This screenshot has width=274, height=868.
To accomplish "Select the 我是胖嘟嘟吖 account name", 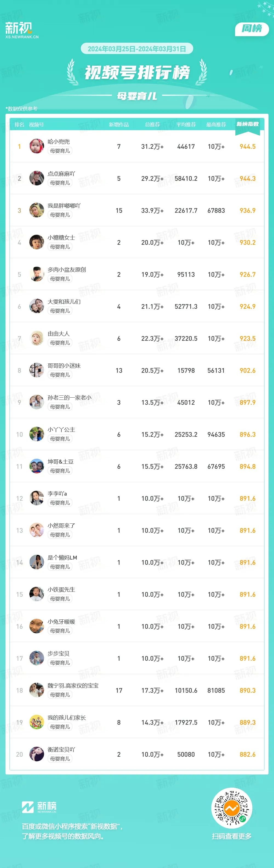I will coord(64,206).
